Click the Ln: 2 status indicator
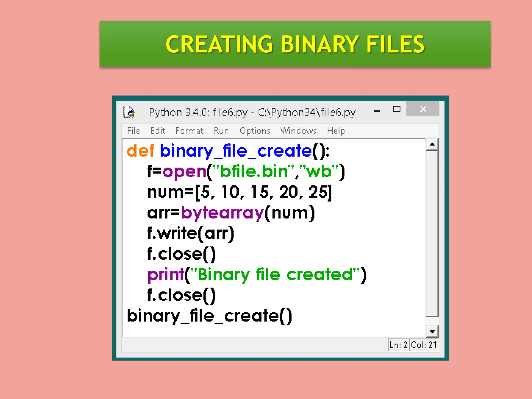Screen dimensions: 532x399 click(398, 345)
